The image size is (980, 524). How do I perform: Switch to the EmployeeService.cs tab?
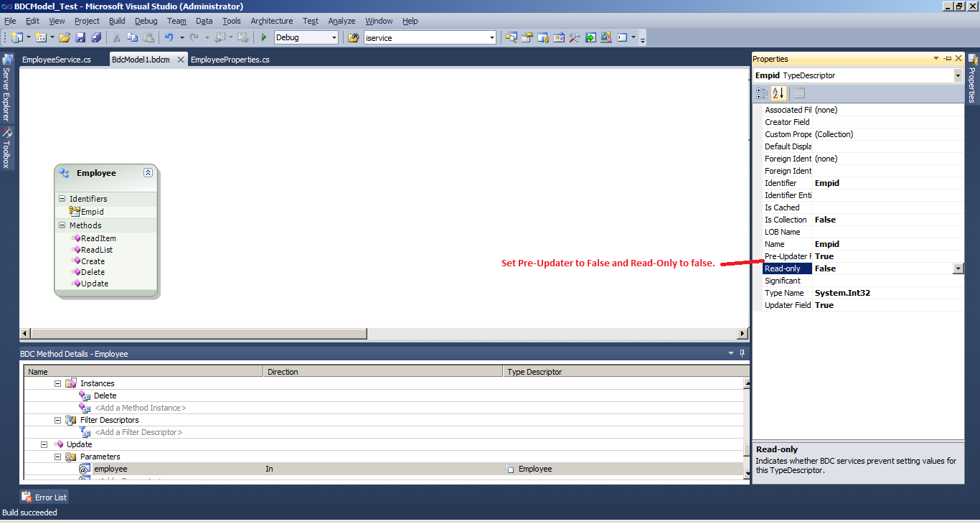point(57,60)
